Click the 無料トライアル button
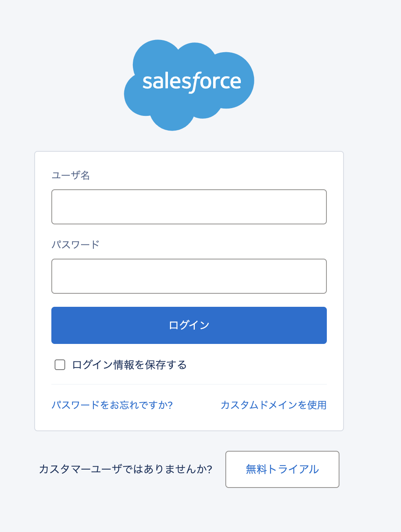Image resolution: width=401 pixels, height=532 pixels. pyautogui.click(x=282, y=469)
